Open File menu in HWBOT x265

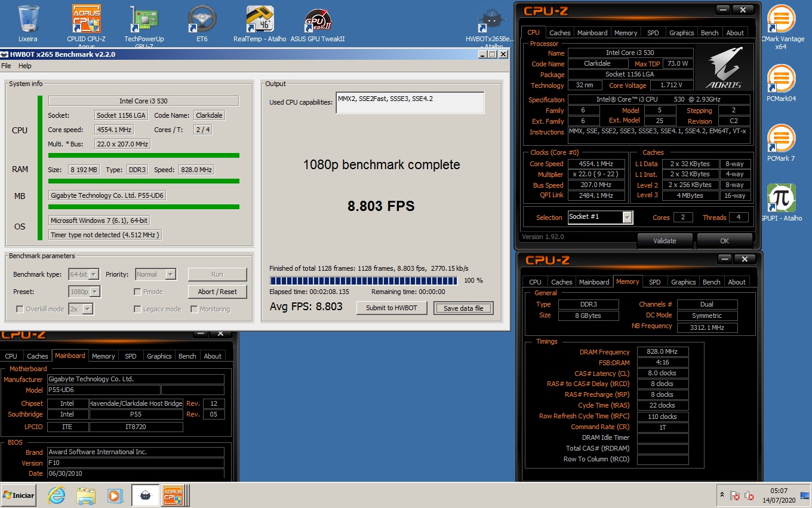point(6,66)
